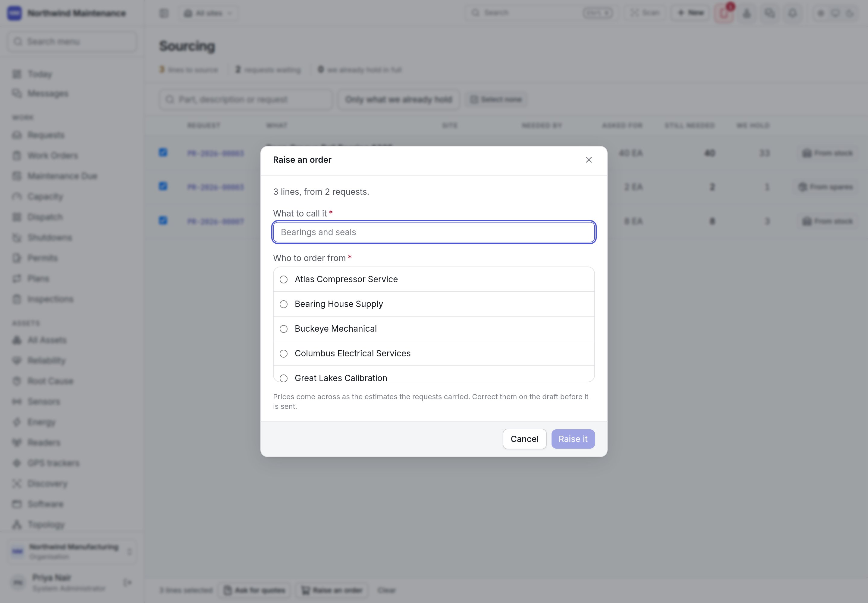Click the Root Cause icon
The height and width of the screenshot is (603, 868).
pos(17,381)
